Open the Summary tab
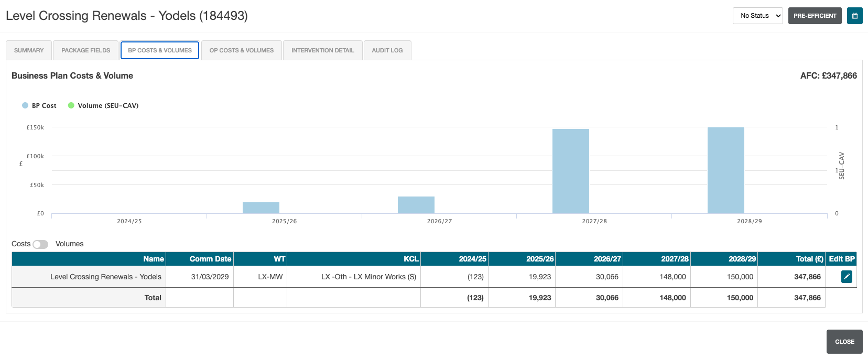Viewport: 868px width, 360px height. point(29,50)
